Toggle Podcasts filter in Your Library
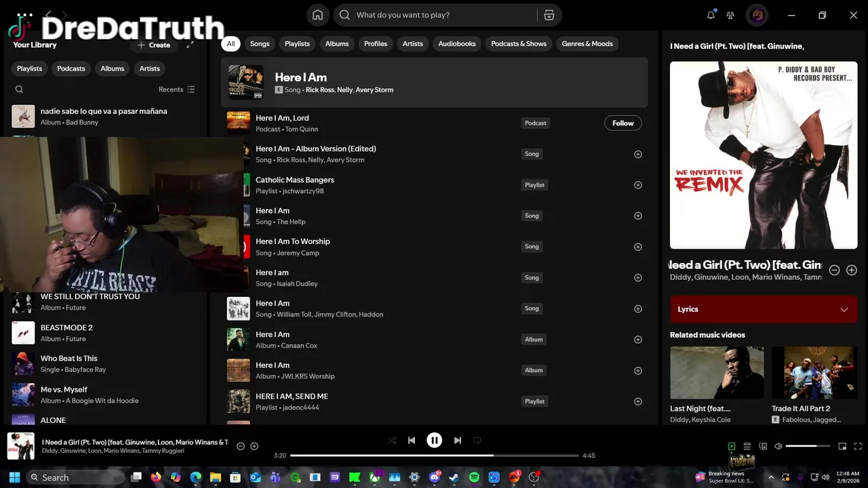The width and height of the screenshot is (868, 488). (71, 68)
